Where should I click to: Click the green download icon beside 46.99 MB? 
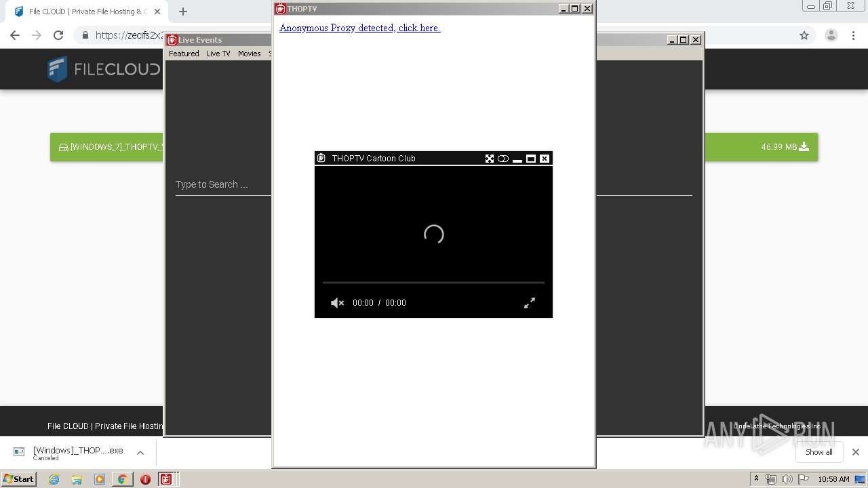pos(804,146)
